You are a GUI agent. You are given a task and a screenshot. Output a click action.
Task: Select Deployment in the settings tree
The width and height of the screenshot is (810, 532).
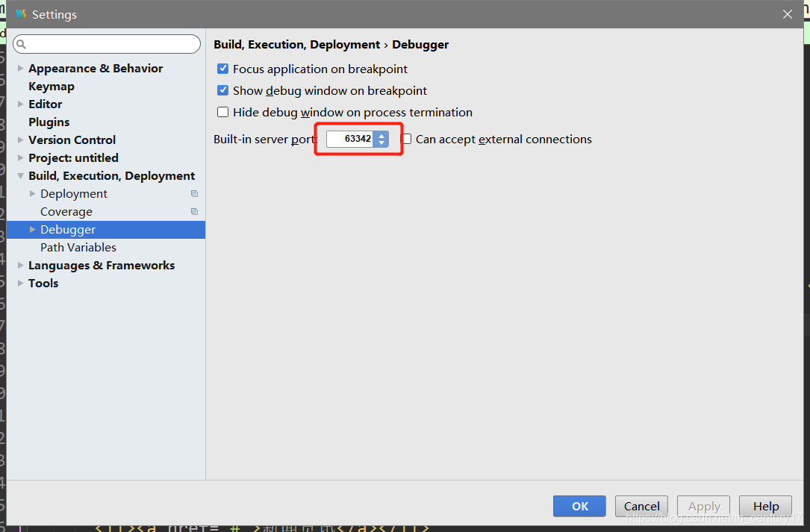74,194
